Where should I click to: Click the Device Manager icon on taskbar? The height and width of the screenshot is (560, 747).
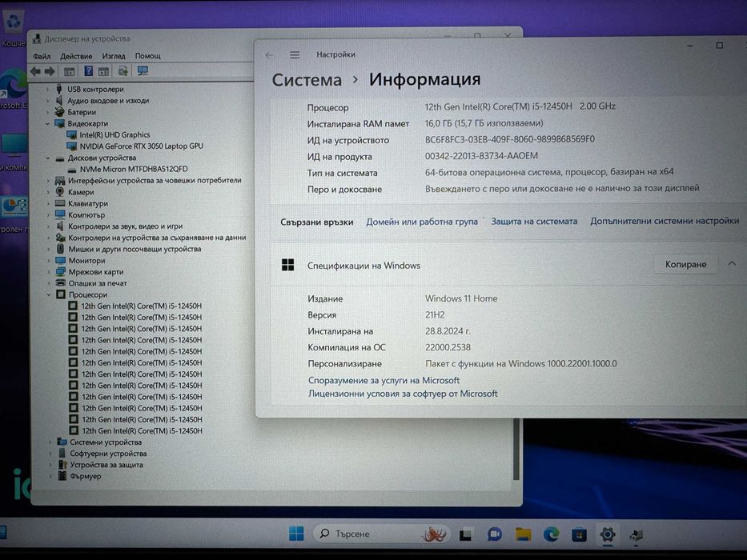[636, 534]
